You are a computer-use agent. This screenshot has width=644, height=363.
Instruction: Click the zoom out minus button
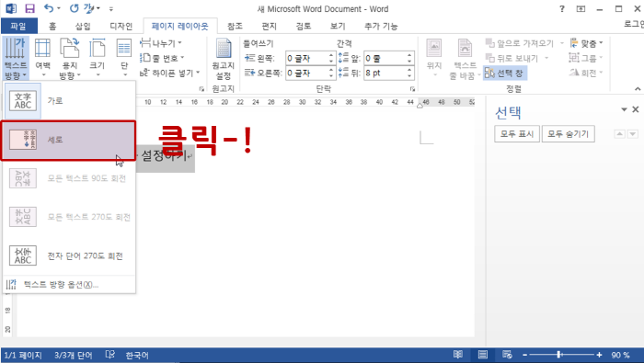coord(525,356)
